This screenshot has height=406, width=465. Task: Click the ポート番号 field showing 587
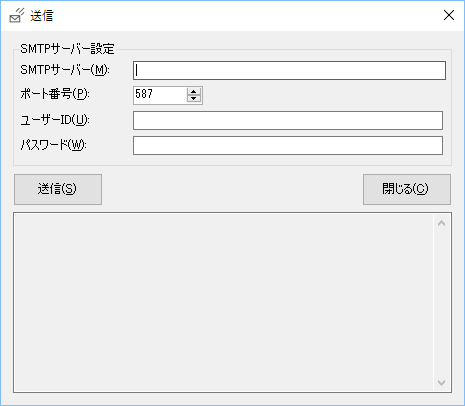(x=160, y=95)
